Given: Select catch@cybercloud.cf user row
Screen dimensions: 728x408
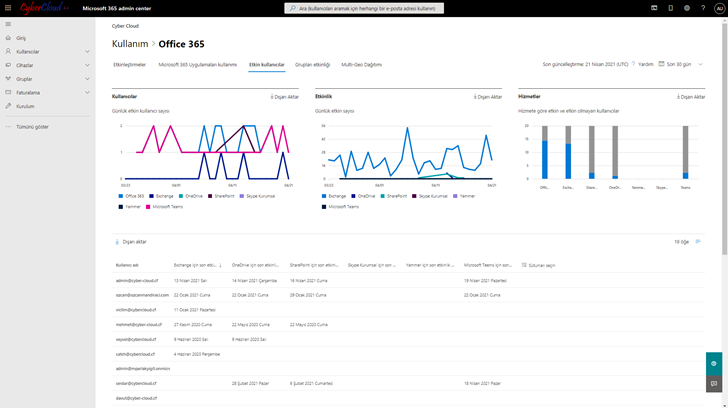Looking at the screenshot, I should (x=408, y=354).
